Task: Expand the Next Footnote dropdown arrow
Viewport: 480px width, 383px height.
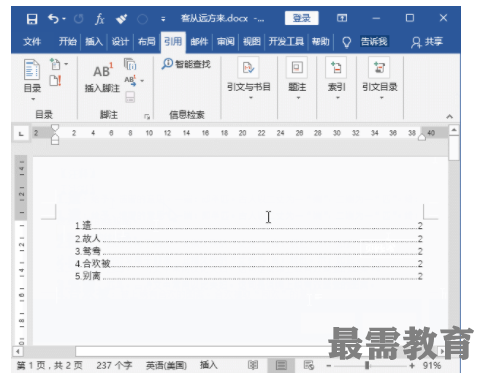Action: [142, 81]
